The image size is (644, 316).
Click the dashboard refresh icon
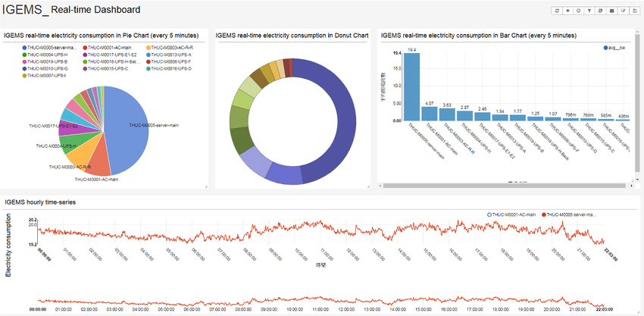(x=557, y=11)
